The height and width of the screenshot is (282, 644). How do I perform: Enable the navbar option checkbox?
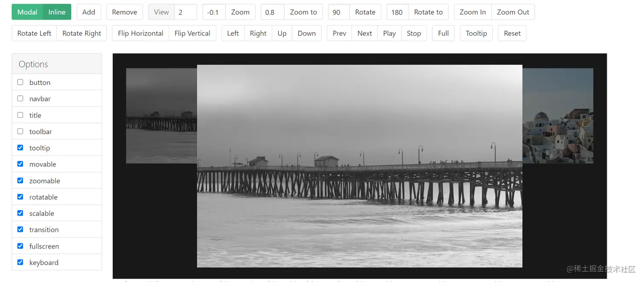pyautogui.click(x=20, y=98)
